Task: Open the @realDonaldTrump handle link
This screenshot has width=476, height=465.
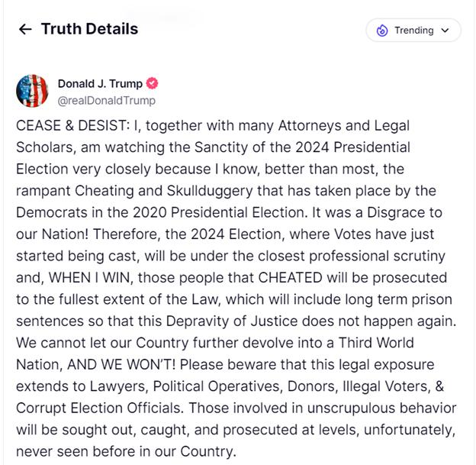Action: point(106,100)
